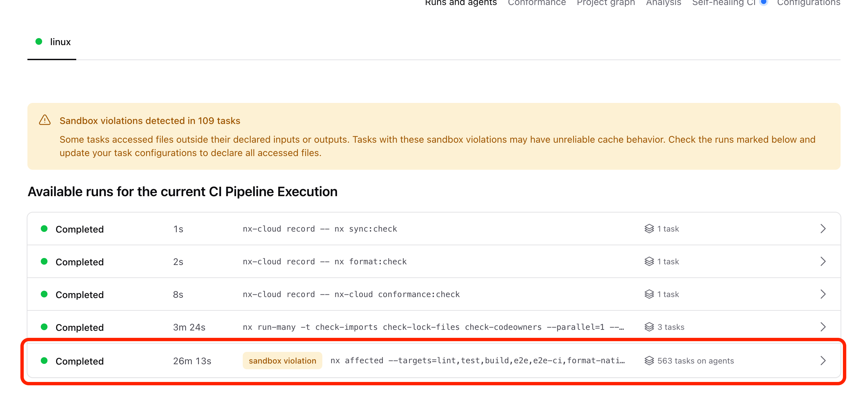The width and height of the screenshot is (868, 403).
Task: Switch to the Conformance tab
Action: (x=537, y=3)
